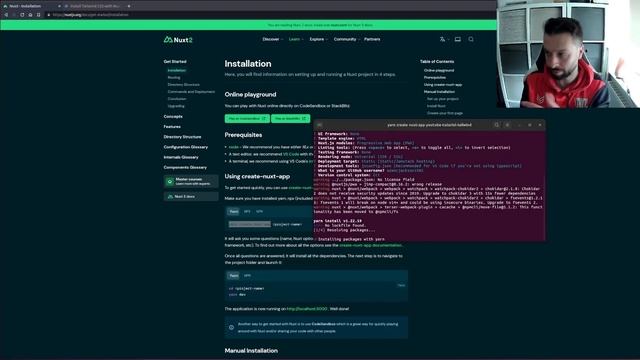Click the browser home icon
640x360 pixels.
coord(30,15)
